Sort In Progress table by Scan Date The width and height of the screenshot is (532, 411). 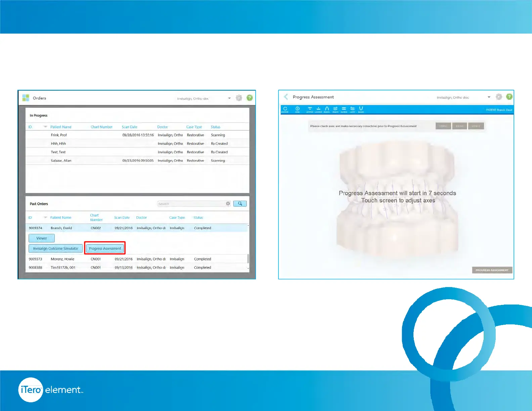click(129, 127)
